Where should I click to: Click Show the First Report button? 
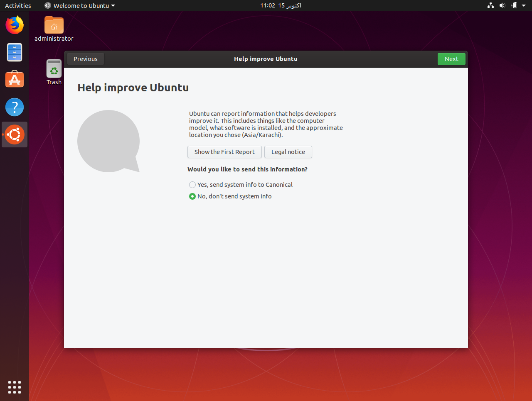(x=224, y=152)
